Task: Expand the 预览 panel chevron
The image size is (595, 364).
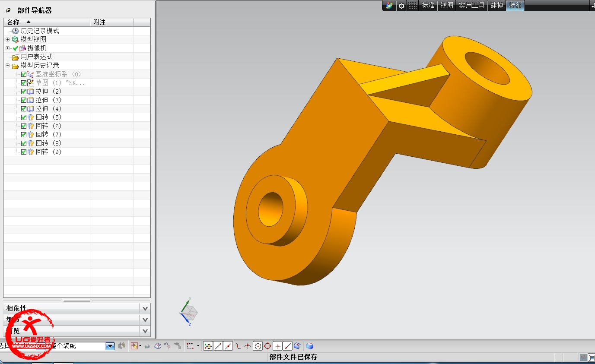Action: pyautogui.click(x=145, y=331)
